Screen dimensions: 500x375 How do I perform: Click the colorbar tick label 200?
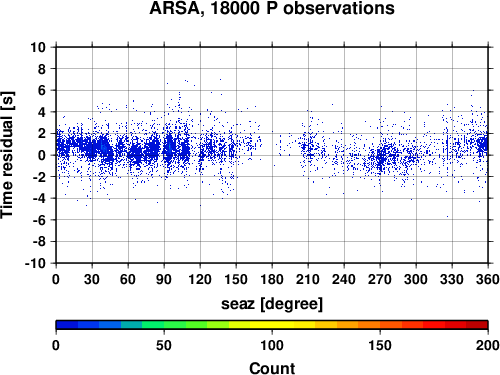click(488, 345)
